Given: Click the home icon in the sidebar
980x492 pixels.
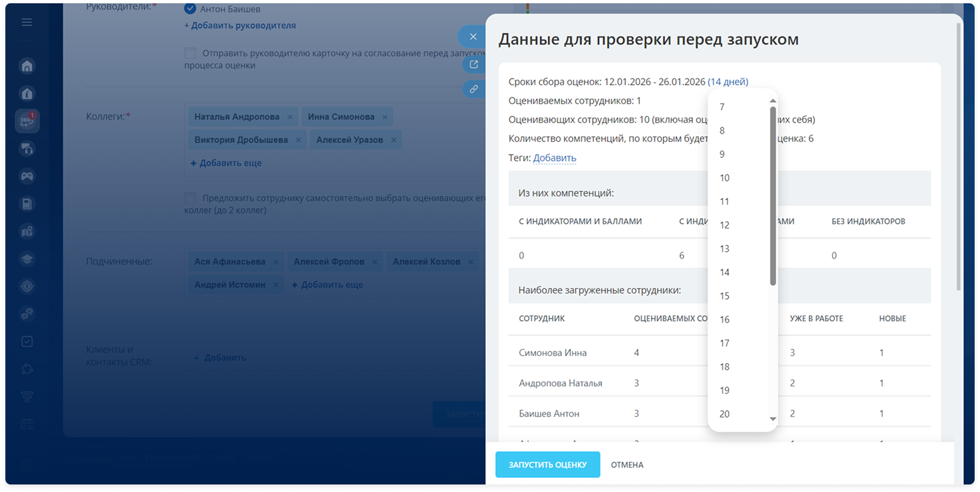Looking at the screenshot, I should click(x=27, y=66).
